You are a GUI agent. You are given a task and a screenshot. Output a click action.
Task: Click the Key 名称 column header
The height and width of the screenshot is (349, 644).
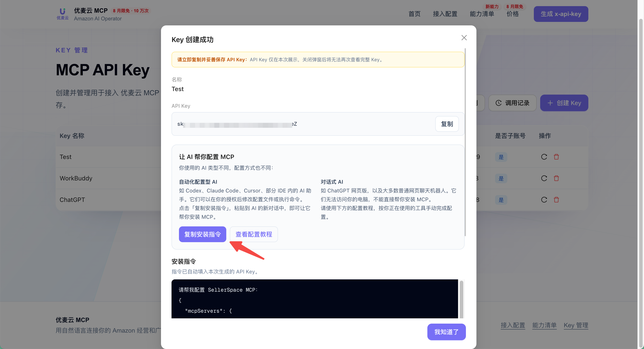click(72, 136)
